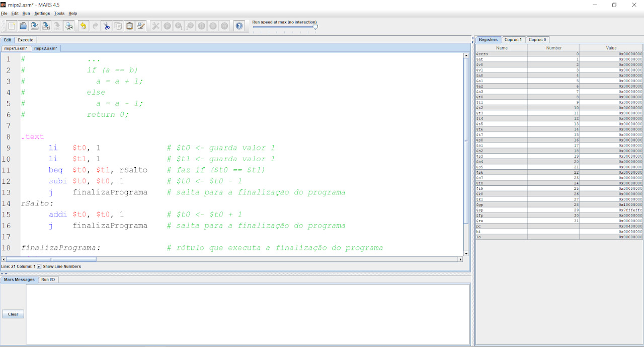644x347 pixels.
Task: Save the current file using the toolbar
Action: click(x=34, y=26)
